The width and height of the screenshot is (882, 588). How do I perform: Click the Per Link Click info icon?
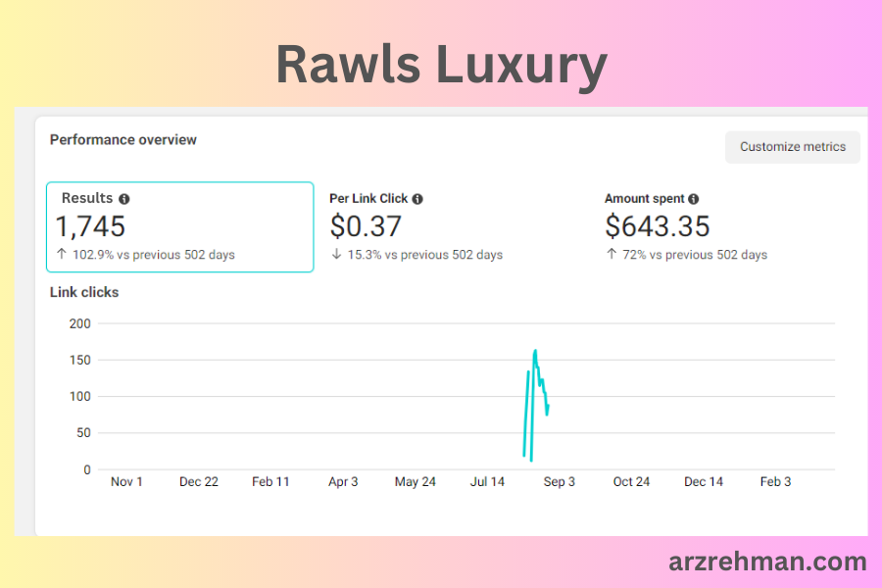click(417, 199)
